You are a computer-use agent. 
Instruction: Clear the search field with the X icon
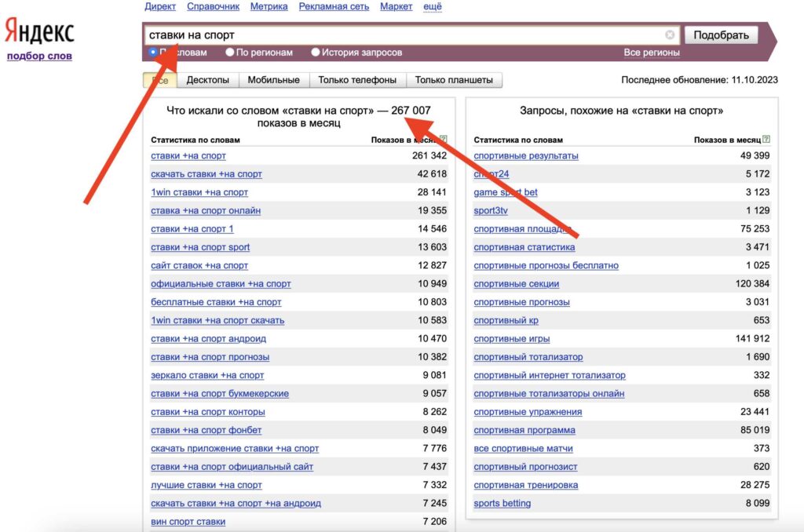[670, 35]
